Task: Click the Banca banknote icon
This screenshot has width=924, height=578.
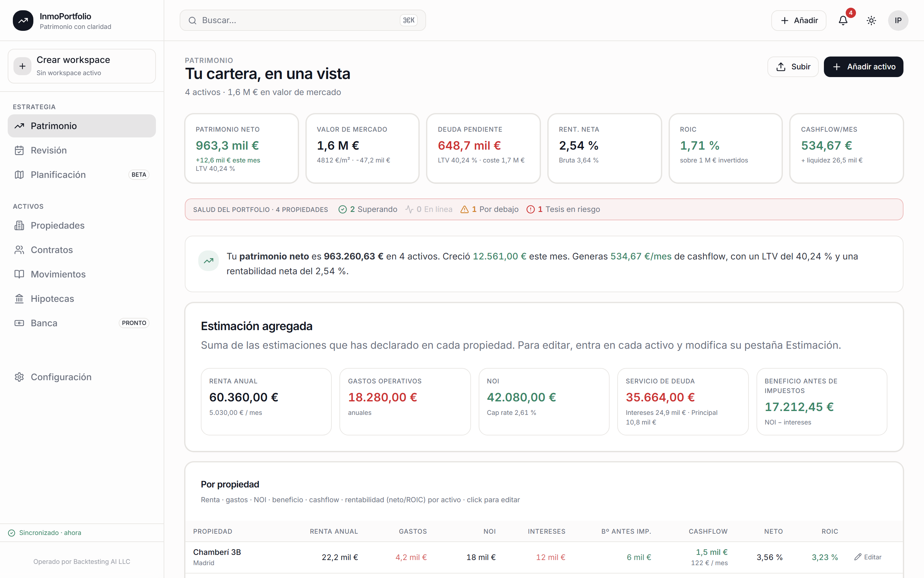Action: 20,323
